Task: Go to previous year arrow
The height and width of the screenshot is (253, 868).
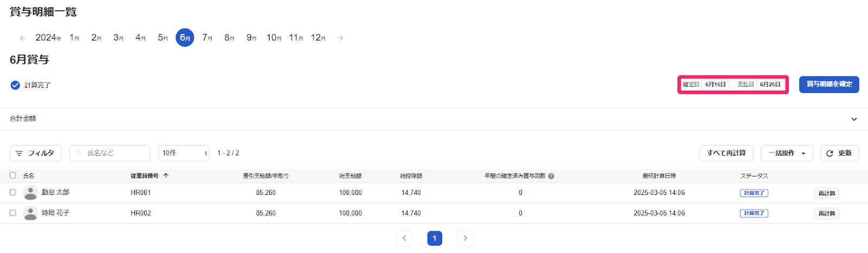Action: coord(22,38)
